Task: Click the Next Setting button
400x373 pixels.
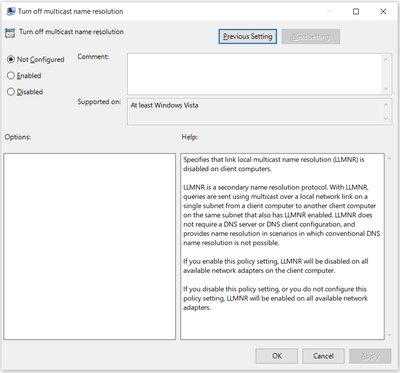Action: (311, 36)
